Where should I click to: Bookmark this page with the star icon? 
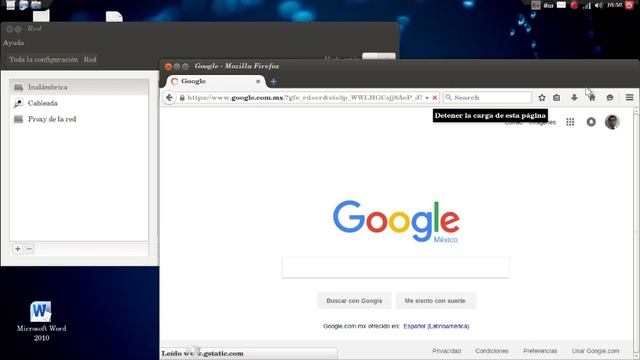pos(542,98)
